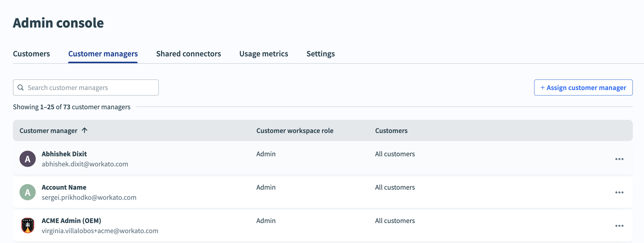Open more options for Abhishek Dixit

pyautogui.click(x=619, y=159)
